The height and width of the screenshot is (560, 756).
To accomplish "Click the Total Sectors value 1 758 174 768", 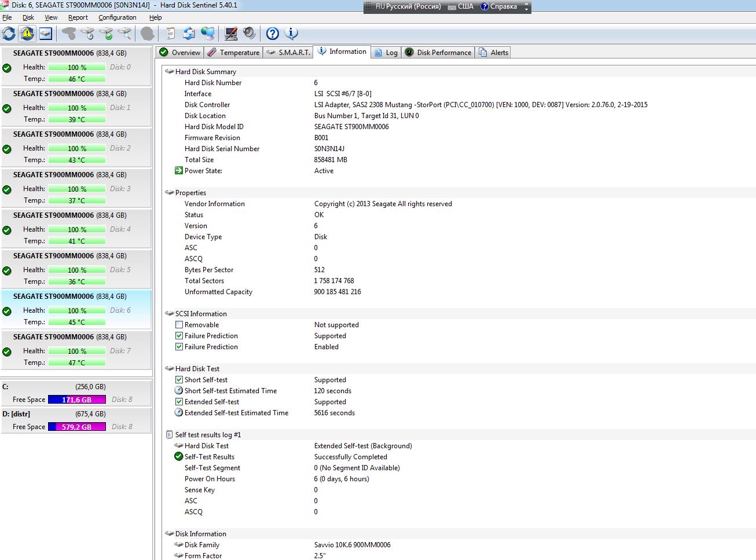I will point(334,281).
